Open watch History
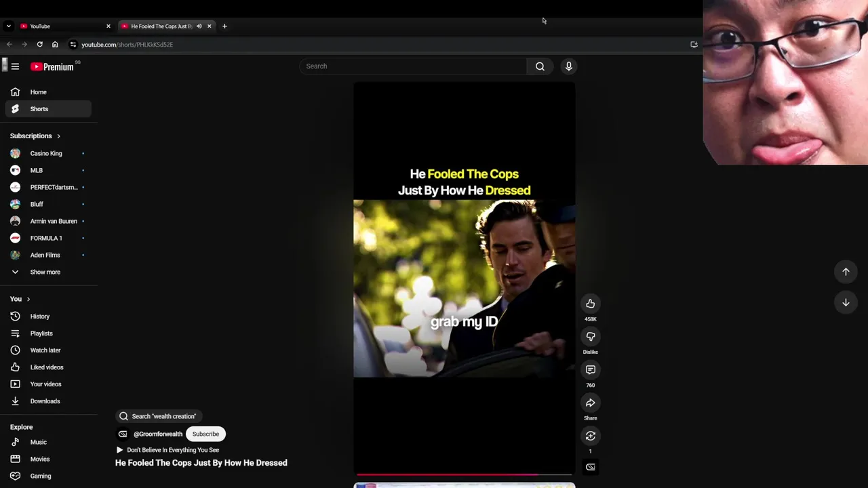 48,317
